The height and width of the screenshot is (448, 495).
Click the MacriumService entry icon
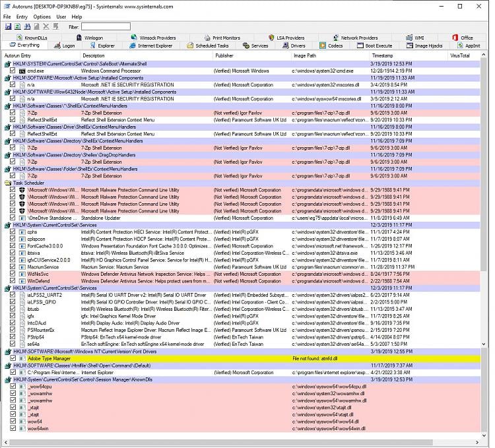coord(22,267)
